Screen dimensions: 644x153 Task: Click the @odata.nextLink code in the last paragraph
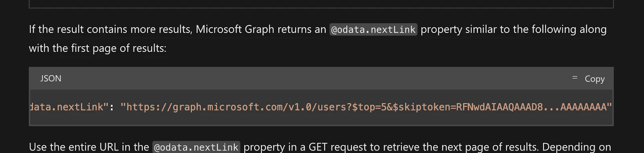point(196,147)
